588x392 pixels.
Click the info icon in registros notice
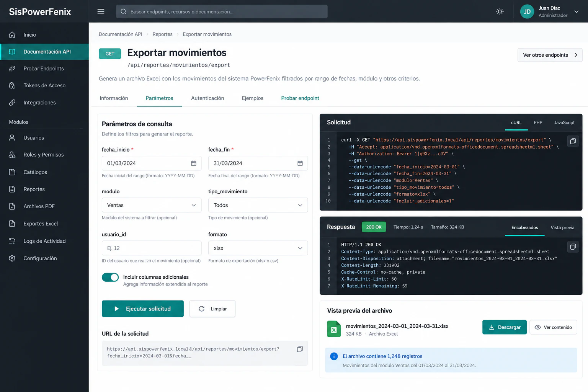(x=334, y=356)
